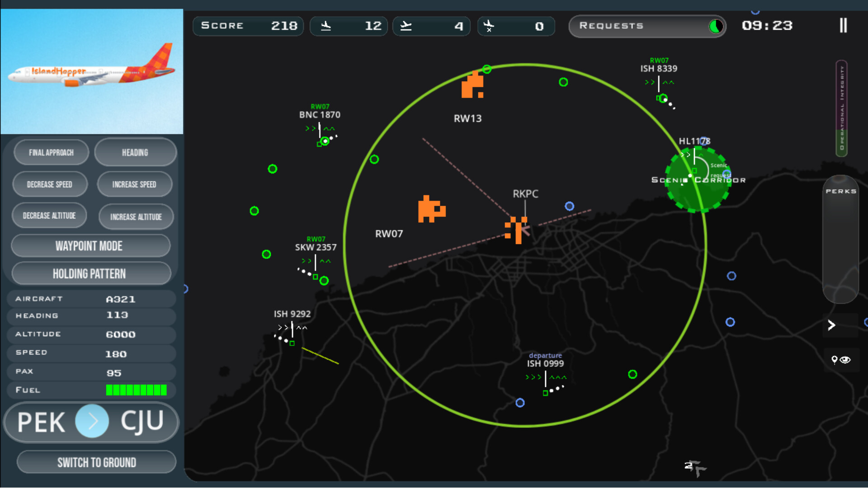Click the Score counter
The image size is (868, 488).
(x=248, y=26)
